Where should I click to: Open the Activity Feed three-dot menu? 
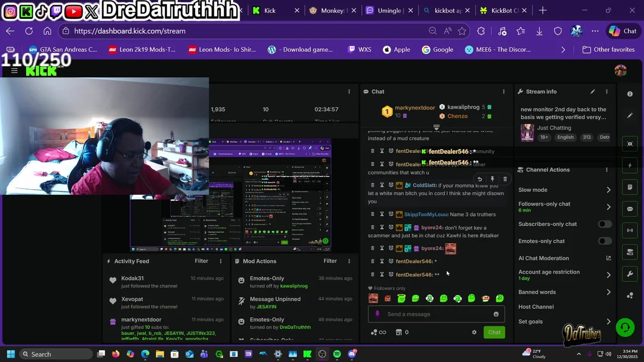[x=220, y=261]
